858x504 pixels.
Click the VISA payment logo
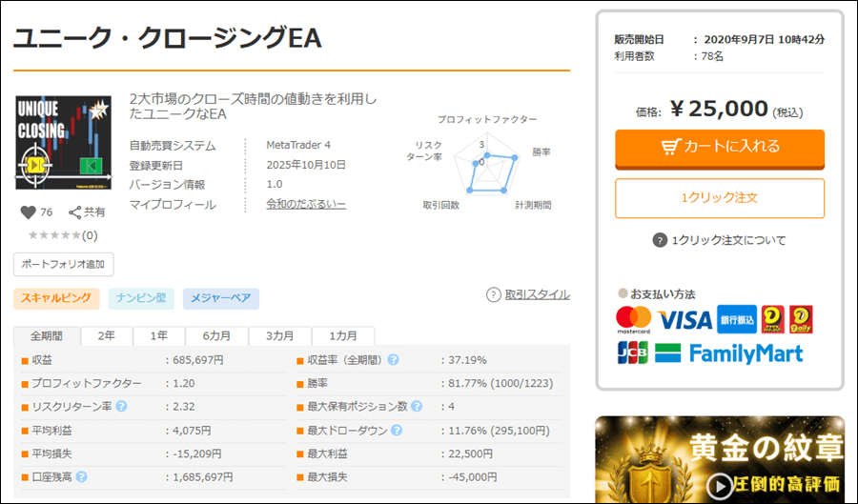pos(684,319)
